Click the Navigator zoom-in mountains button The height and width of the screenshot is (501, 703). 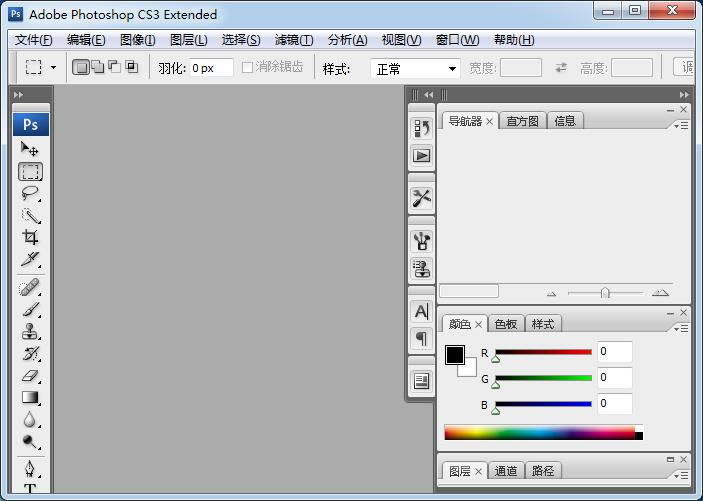pyautogui.click(x=660, y=293)
